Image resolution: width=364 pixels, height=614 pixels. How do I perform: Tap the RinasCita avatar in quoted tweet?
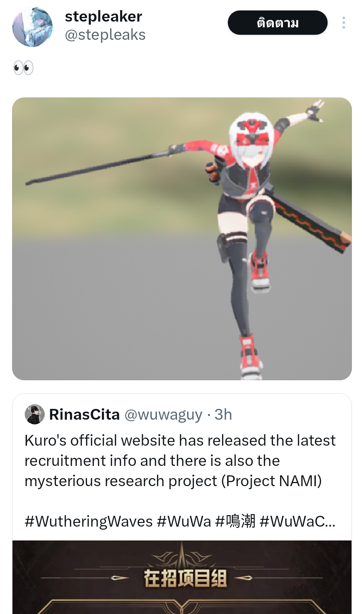35,414
